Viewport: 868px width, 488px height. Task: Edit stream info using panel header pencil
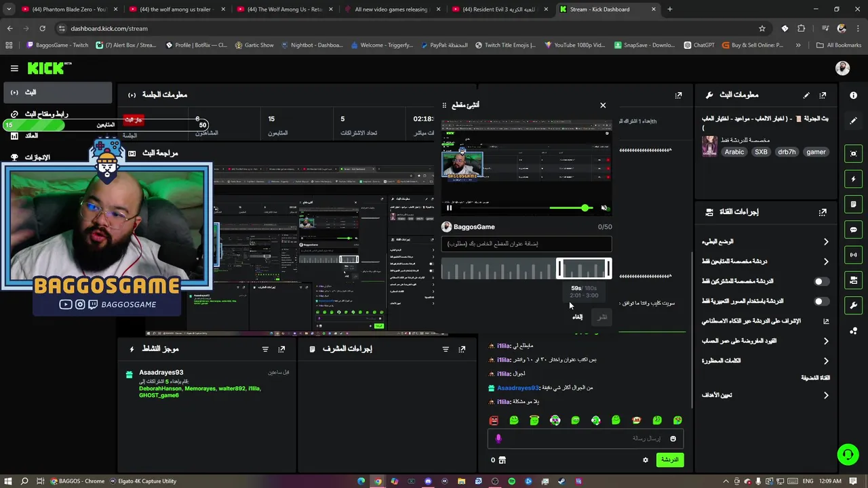pos(806,96)
